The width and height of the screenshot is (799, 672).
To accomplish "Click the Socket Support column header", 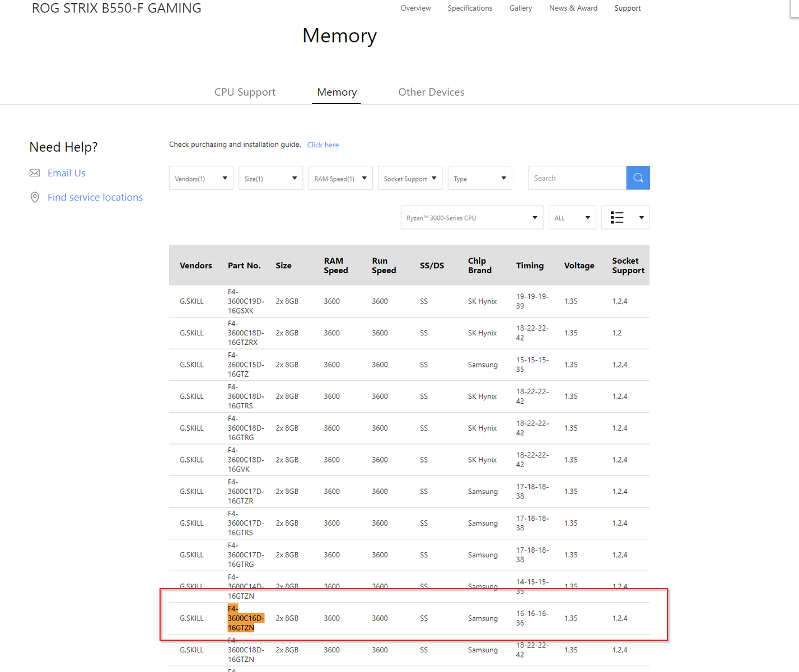I will pyautogui.click(x=628, y=265).
